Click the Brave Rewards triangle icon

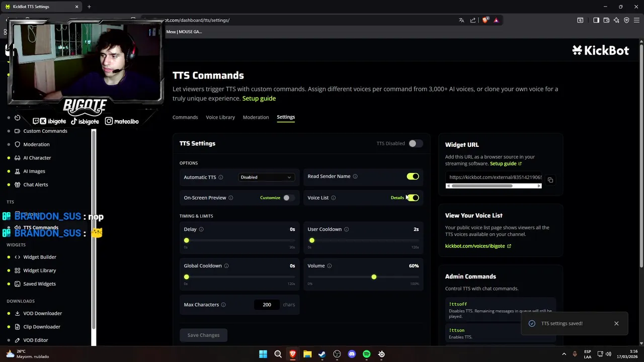pyautogui.click(x=496, y=20)
